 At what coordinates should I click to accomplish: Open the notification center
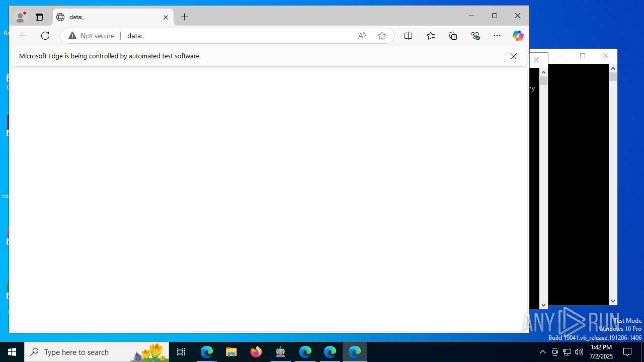coord(628,352)
